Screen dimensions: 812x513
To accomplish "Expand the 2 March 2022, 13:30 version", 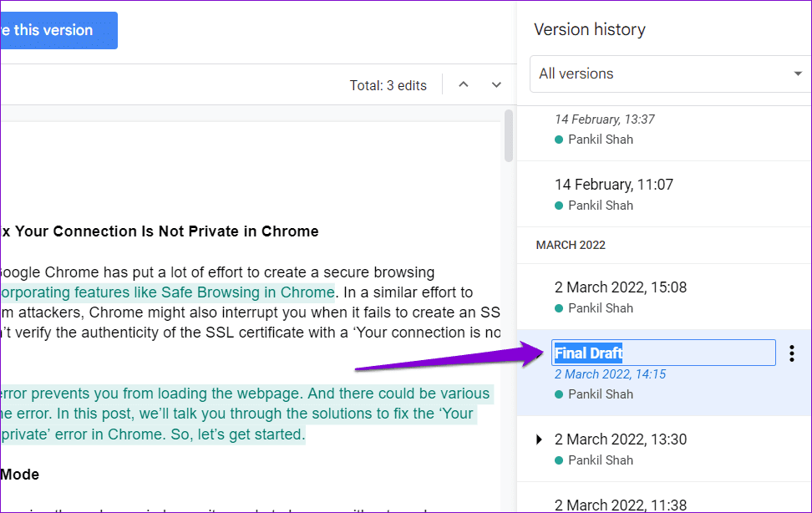I will 539,439.
